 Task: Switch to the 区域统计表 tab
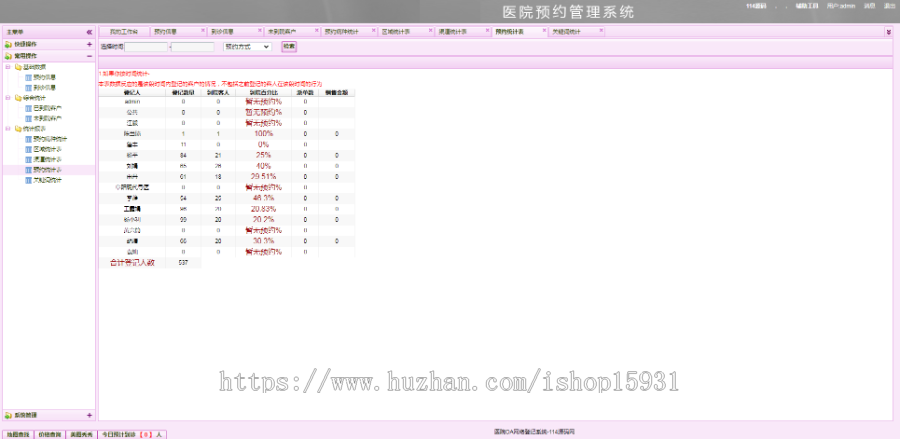point(395,32)
